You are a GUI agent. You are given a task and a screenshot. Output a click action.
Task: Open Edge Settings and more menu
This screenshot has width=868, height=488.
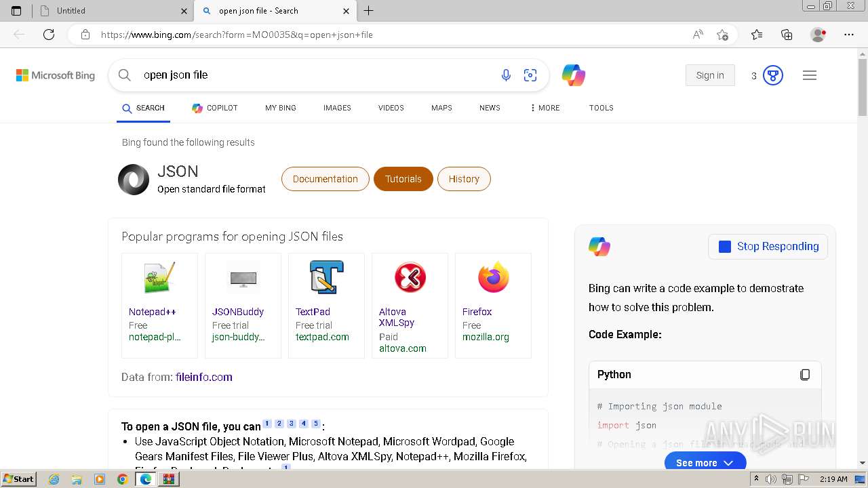click(x=849, y=35)
